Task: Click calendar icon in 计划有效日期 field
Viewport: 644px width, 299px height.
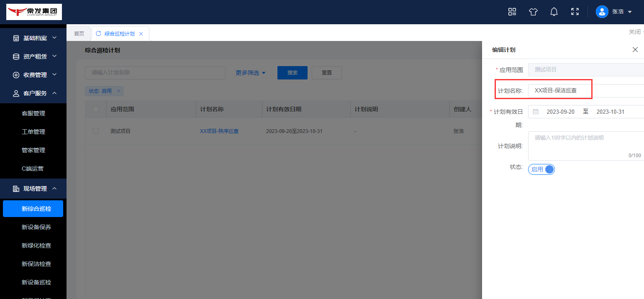Action: 536,112
